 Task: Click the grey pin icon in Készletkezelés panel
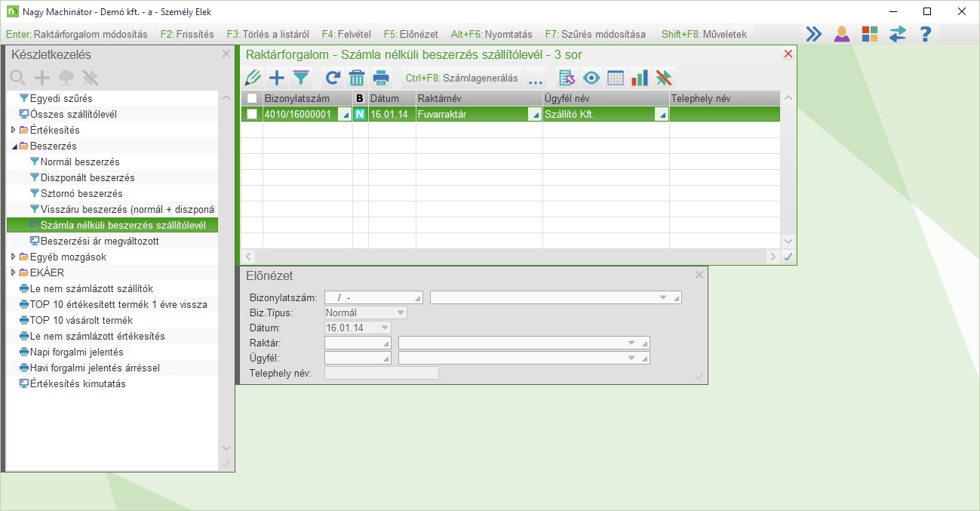(91, 78)
